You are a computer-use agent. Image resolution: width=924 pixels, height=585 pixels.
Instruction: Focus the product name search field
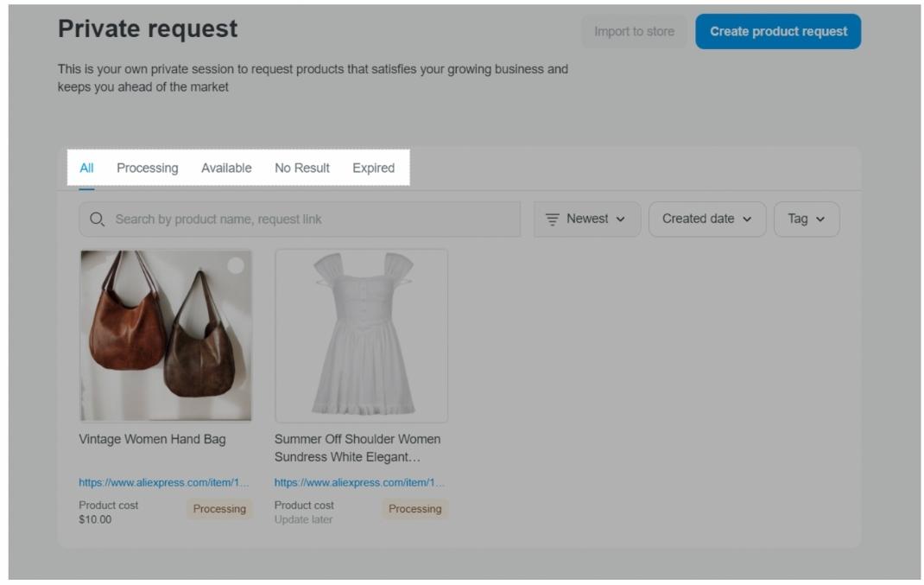[311, 219]
